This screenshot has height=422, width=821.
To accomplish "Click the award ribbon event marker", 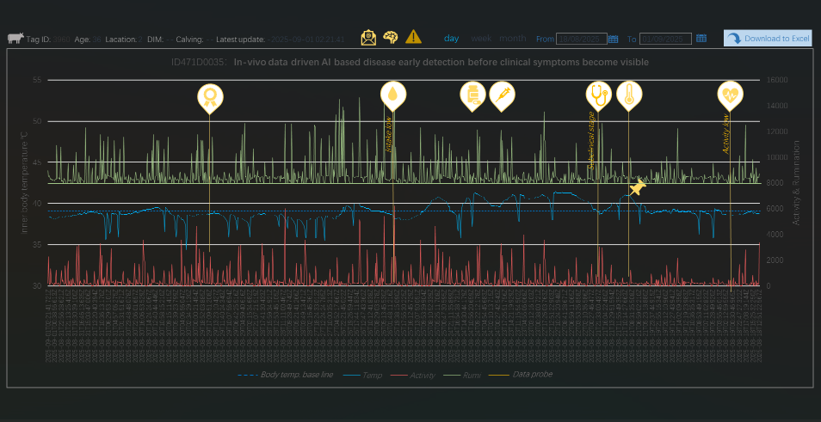I will coord(209,97).
